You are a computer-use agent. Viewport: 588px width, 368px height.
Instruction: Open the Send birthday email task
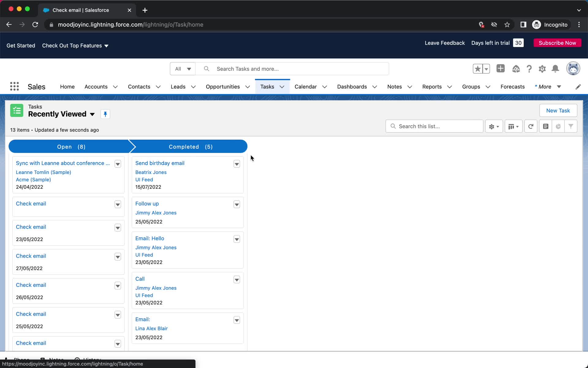tap(160, 163)
